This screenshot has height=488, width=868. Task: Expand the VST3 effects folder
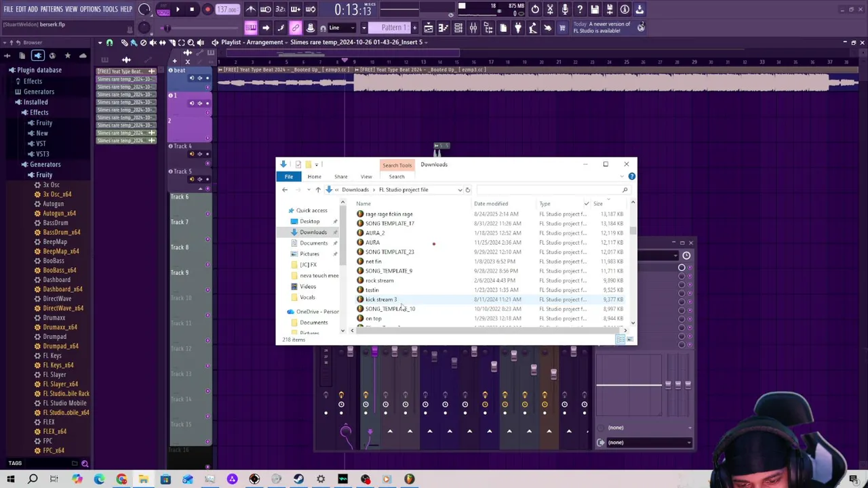pos(43,154)
